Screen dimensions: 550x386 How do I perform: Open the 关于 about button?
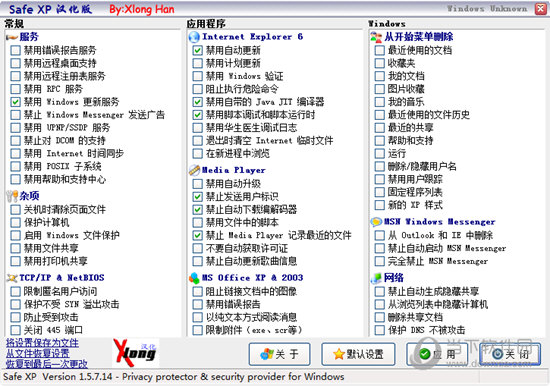pyautogui.click(x=280, y=354)
